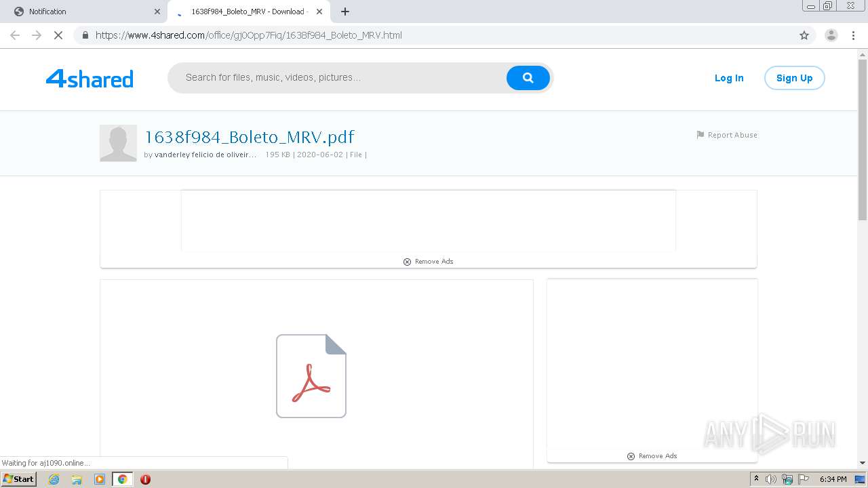Click the uploader avatar picture

tap(118, 143)
